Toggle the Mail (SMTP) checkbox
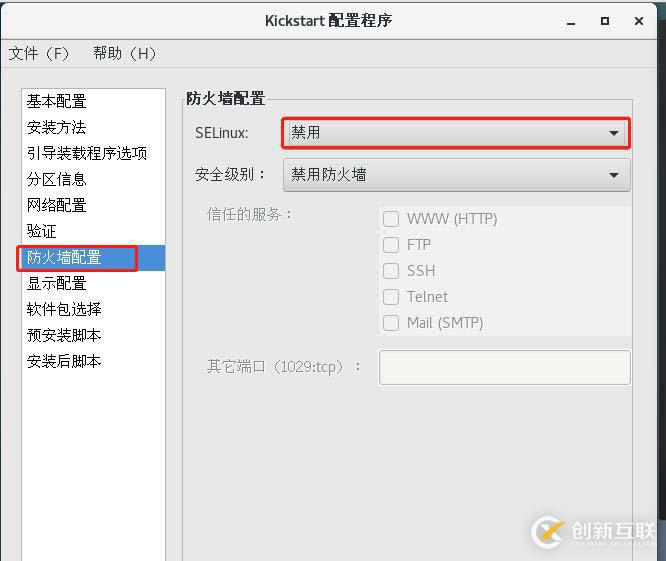Viewport: 666px width, 561px height. (x=391, y=323)
